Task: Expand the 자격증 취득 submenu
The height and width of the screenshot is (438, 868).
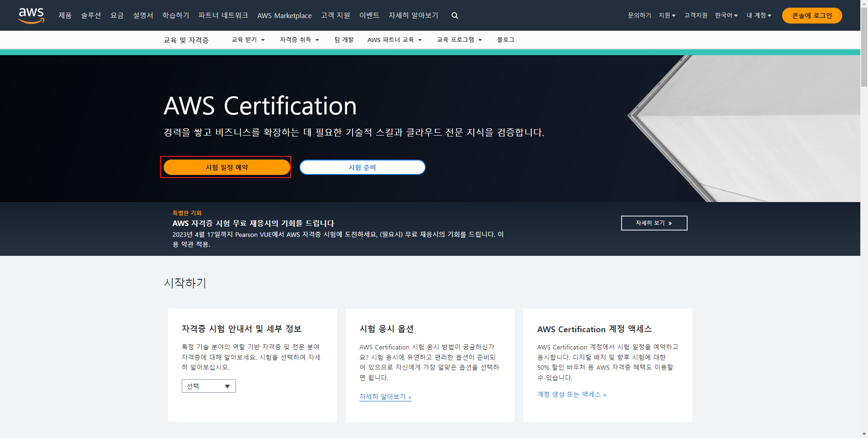Action: pos(299,40)
